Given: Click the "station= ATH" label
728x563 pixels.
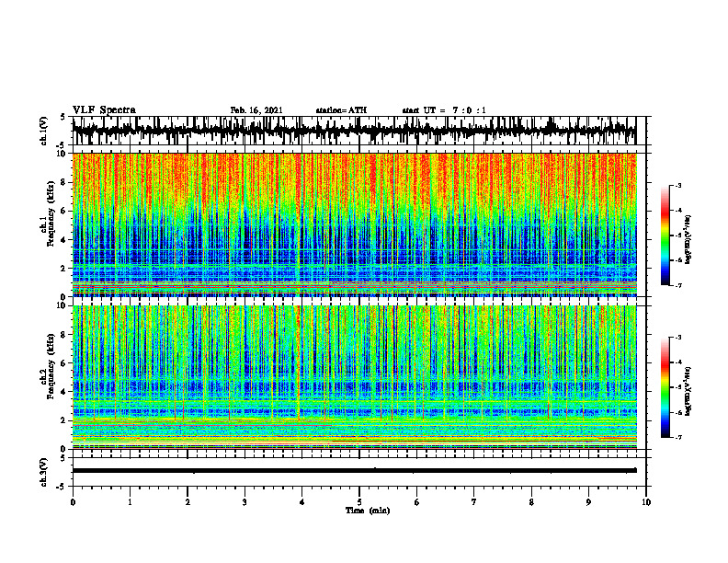Looking at the screenshot, I should click(341, 110).
